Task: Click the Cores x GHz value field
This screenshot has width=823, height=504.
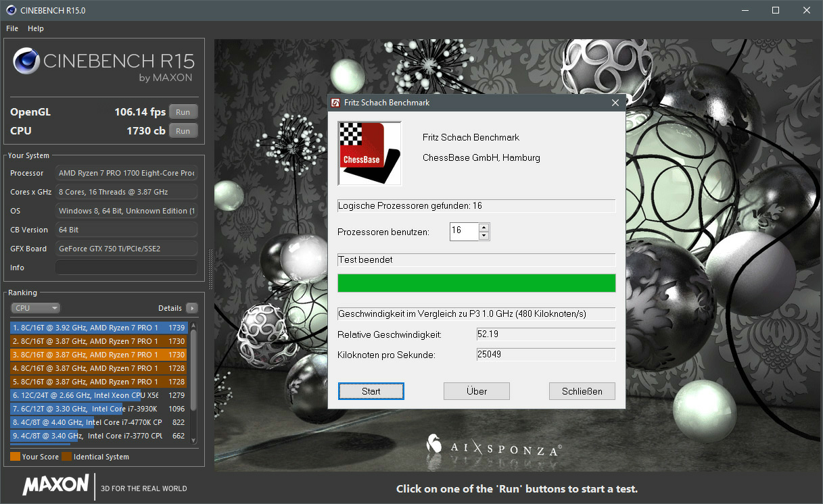Action: click(x=126, y=192)
